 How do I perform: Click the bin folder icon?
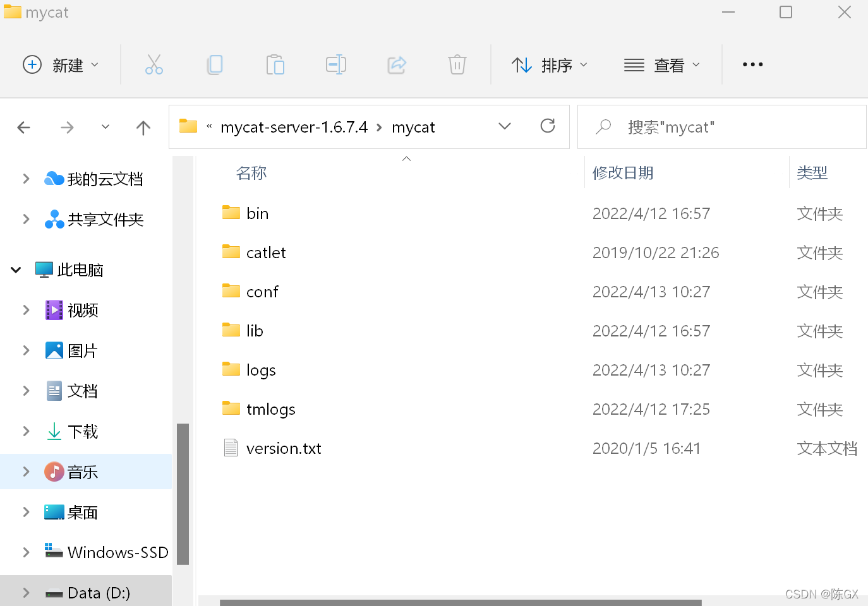click(231, 213)
